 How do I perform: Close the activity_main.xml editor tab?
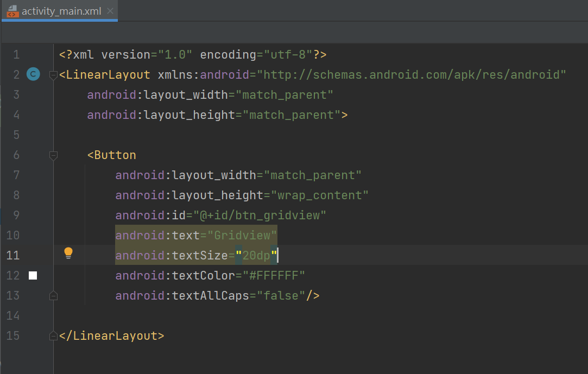111,11
